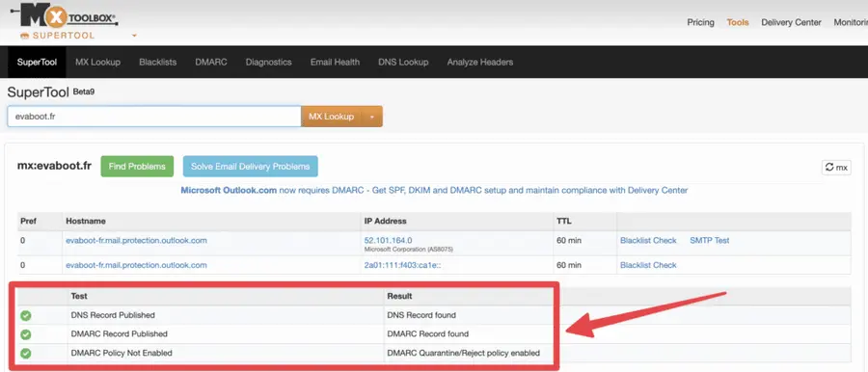This screenshot has width=868, height=372.
Task: Click the SMTP Test link
Action: tap(709, 240)
